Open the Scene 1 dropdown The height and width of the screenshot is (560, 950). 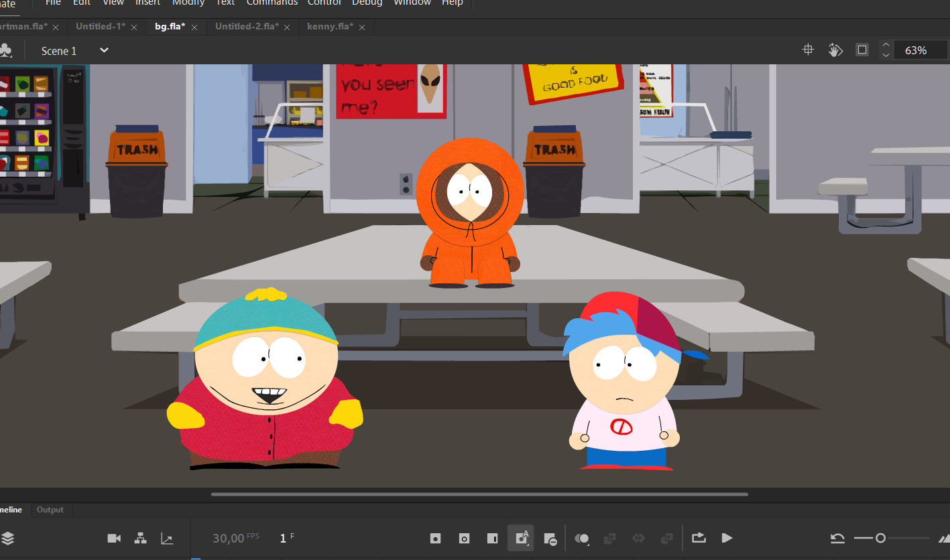tap(104, 50)
